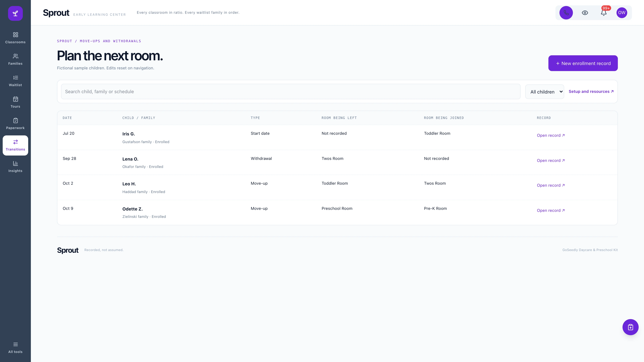Open the Insights chart sidebar item

pos(15,167)
